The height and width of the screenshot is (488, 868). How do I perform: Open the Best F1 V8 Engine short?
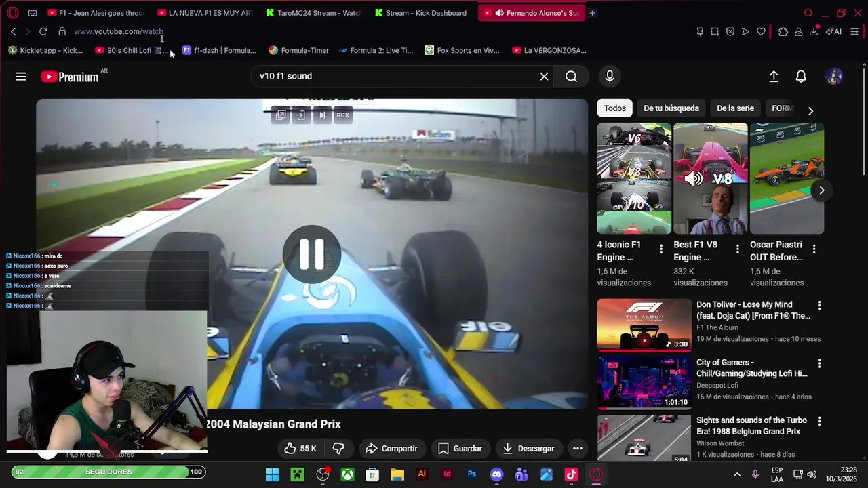[711, 178]
